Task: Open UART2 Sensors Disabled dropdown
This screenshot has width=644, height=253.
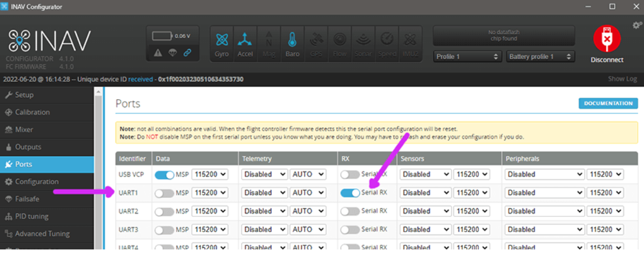Action: point(425,211)
